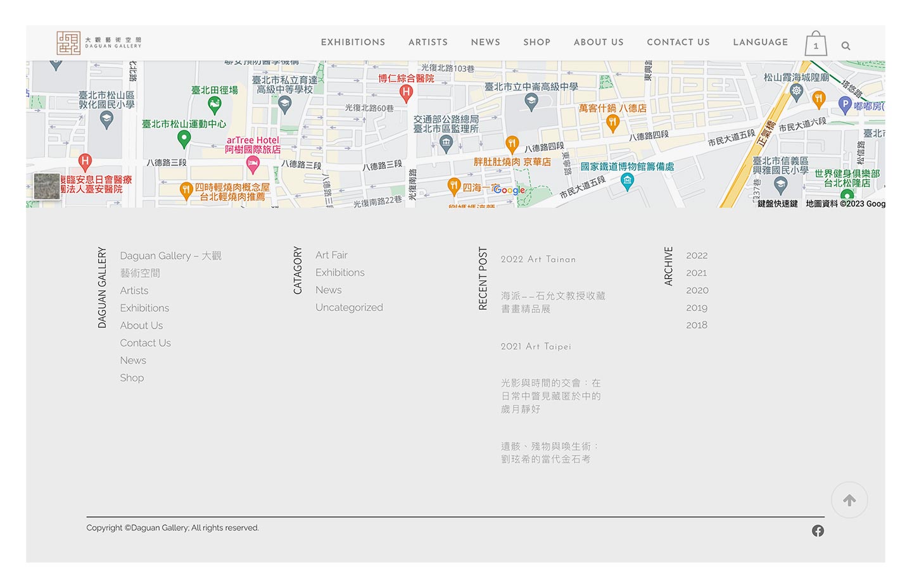Click the 臺北市松山運動中心 green map marker
The image size is (912, 588).
pos(184,137)
